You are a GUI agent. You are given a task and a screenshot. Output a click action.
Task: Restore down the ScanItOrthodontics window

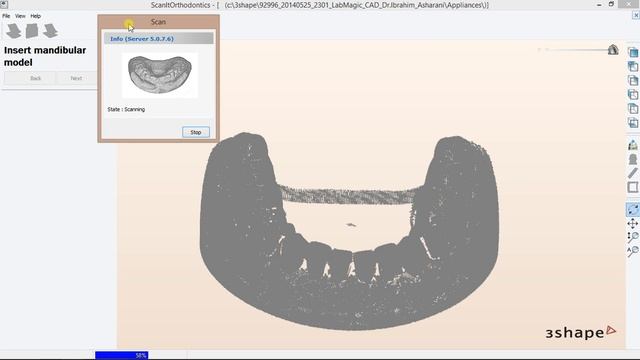coord(611,4)
